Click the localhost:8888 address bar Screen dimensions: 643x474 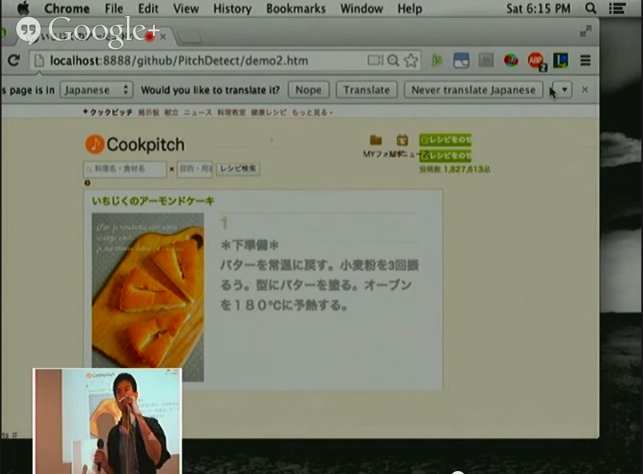199,61
